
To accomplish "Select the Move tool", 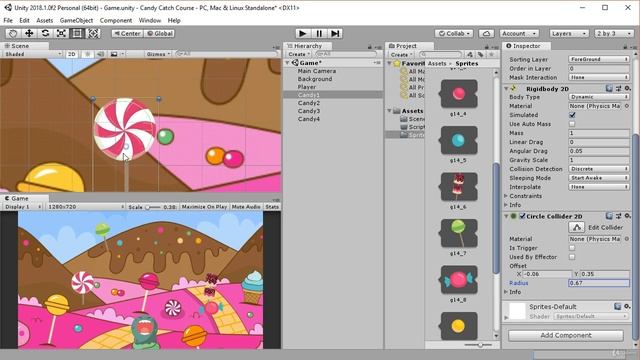I will click(29, 33).
